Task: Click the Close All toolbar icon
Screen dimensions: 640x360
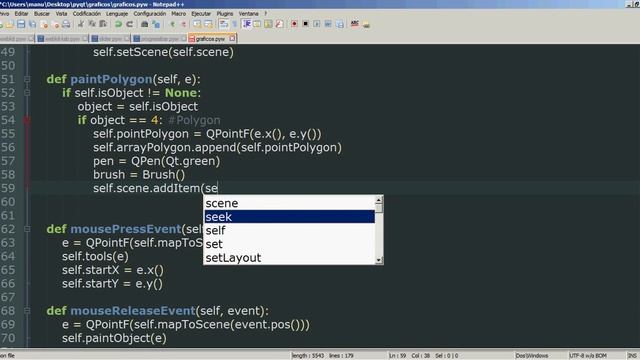Action: 56,24
